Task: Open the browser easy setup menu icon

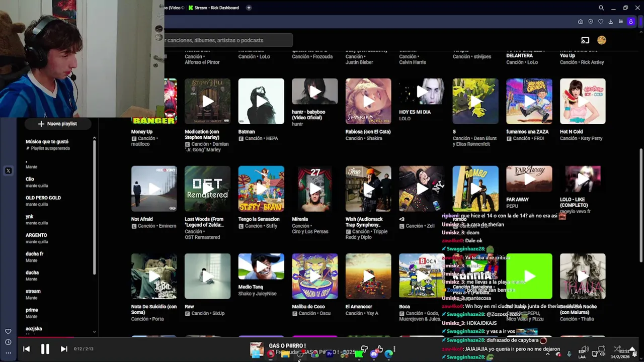Action: coord(621,22)
